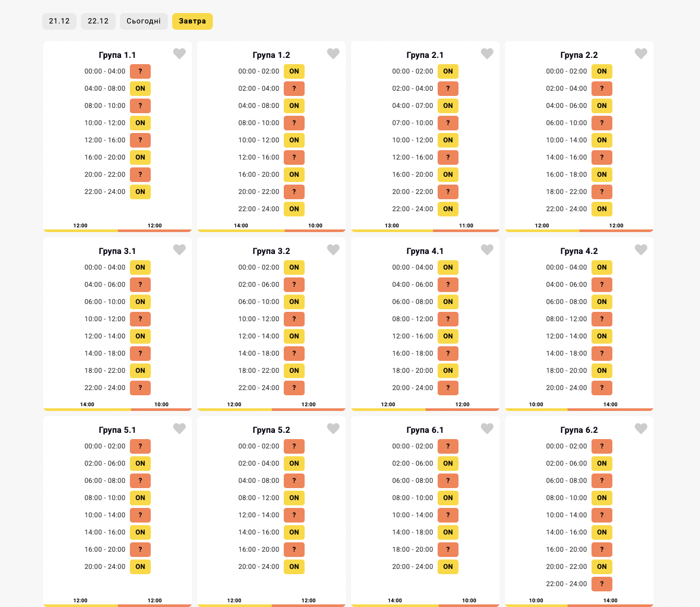Click the orange bar segment under Група 4.2

(610, 409)
